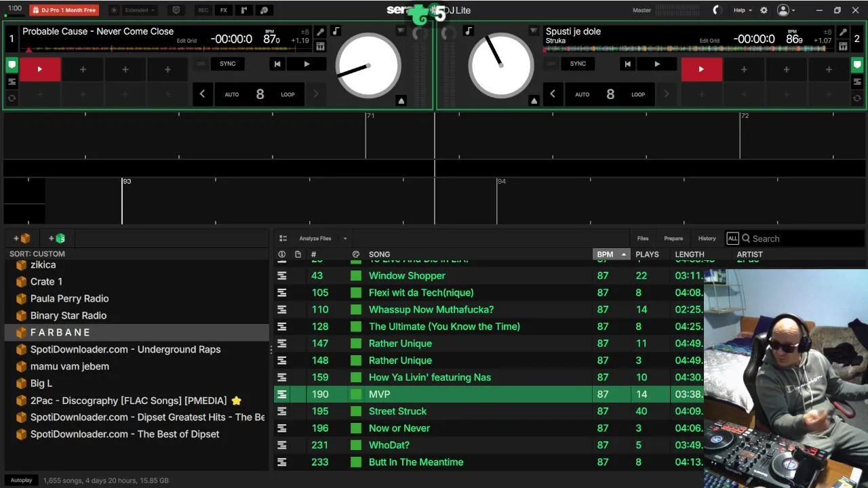
Task: Sort library by SONG column
Action: pos(379,255)
